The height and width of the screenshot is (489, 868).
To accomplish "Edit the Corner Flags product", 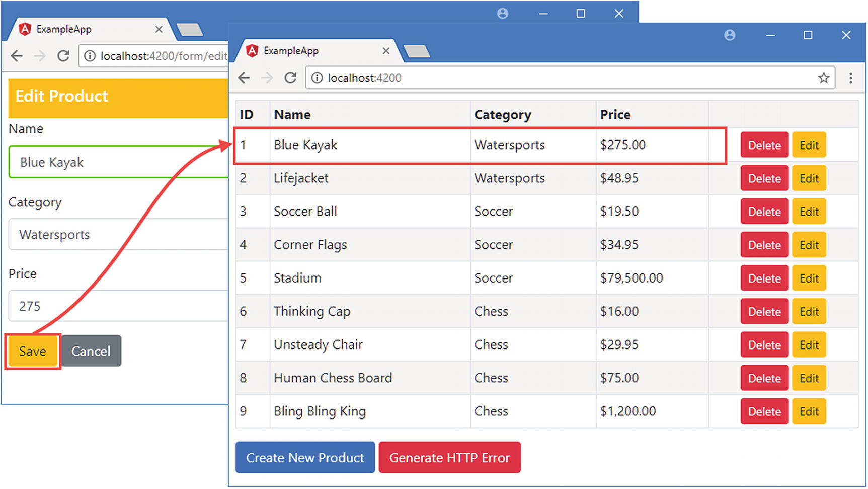I will pyautogui.click(x=809, y=245).
